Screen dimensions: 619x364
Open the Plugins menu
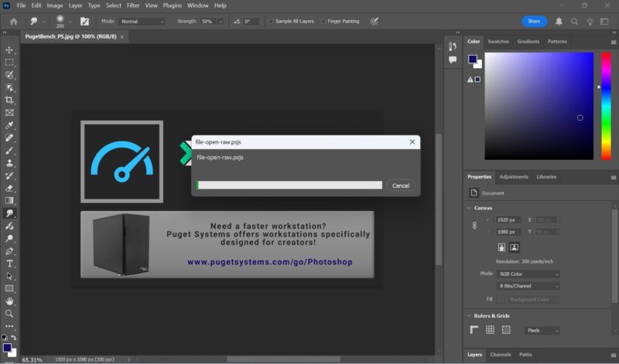pos(172,5)
